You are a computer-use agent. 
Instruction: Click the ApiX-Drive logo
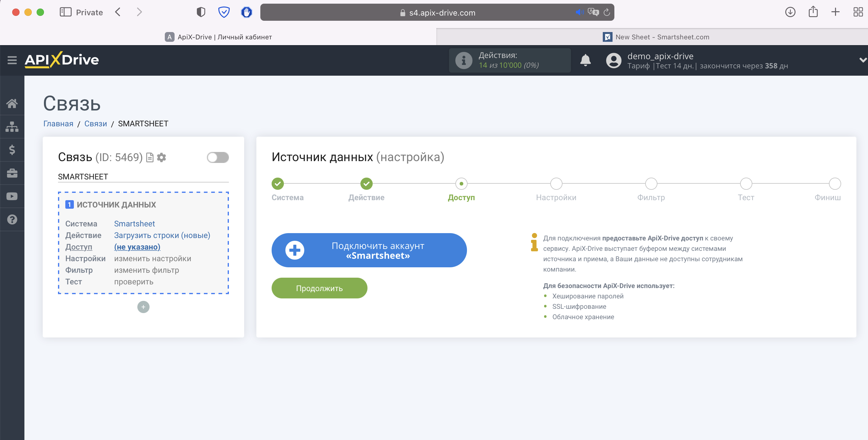pos(62,60)
